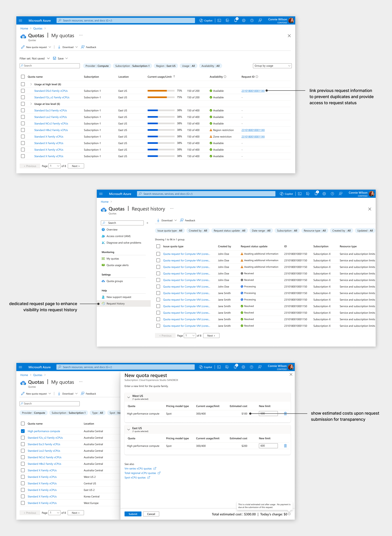Image resolution: width=392 pixels, height=536 pixels.
Task: Click Submit in New quota request panel
Action: point(133,514)
